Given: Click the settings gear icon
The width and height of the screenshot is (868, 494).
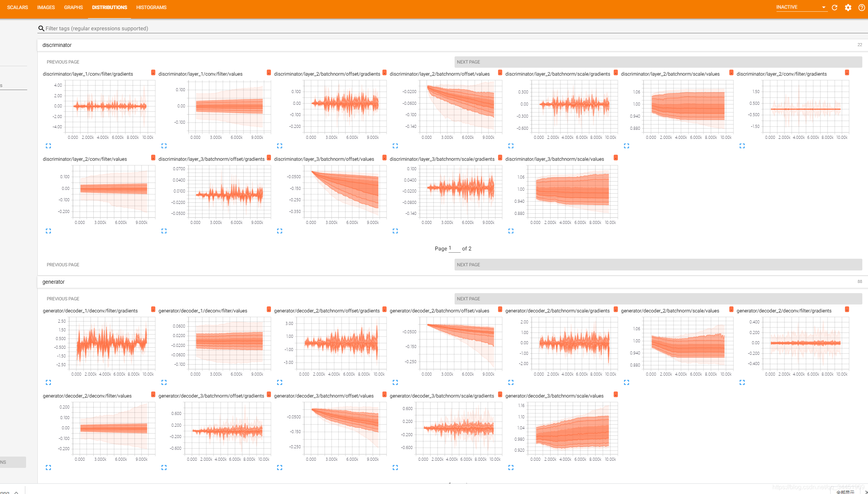Looking at the screenshot, I should tap(848, 7).
